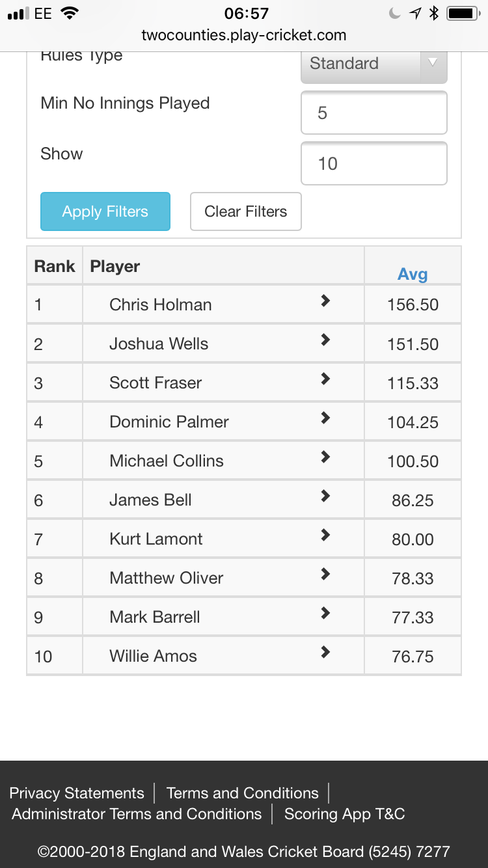This screenshot has width=488, height=868.
Task: Open the Rules Type Standard dropdown
Action: pyautogui.click(x=374, y=65)
